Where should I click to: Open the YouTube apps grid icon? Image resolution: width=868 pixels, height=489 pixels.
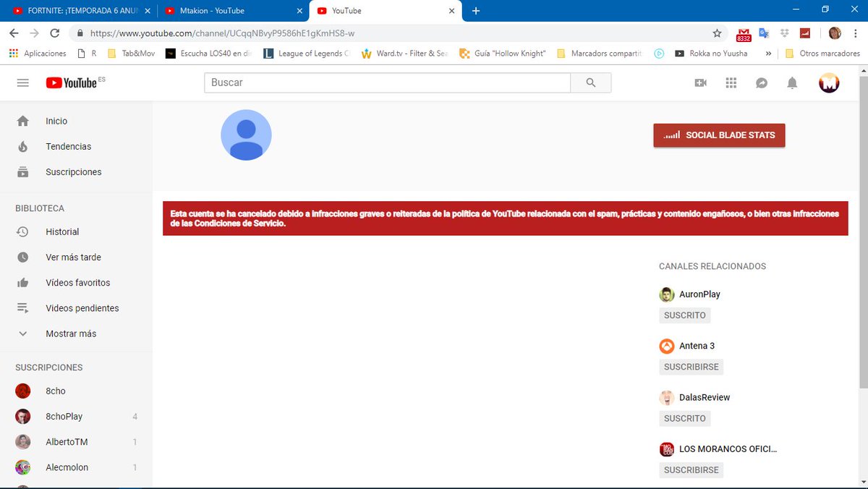731,83
